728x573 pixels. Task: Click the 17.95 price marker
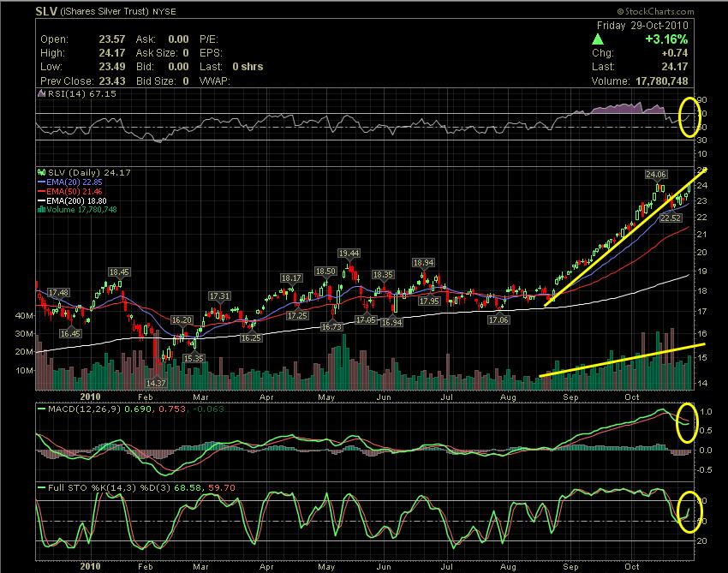coord(429,301)
